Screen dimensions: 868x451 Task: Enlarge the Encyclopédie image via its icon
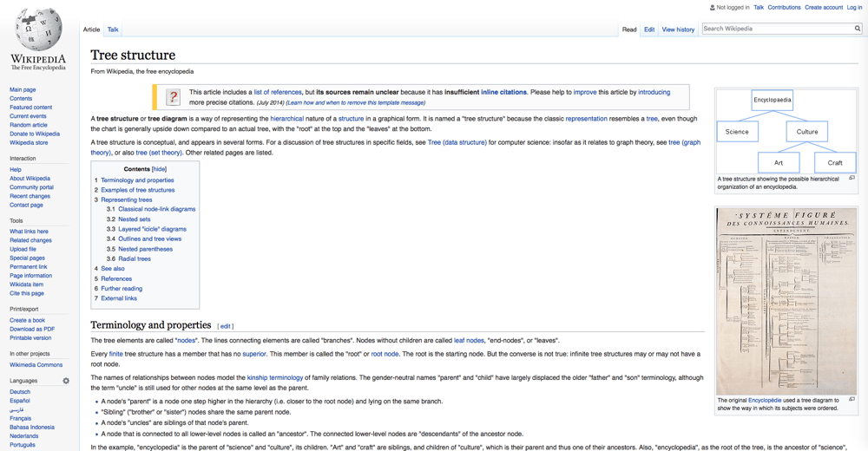(852, 400)
